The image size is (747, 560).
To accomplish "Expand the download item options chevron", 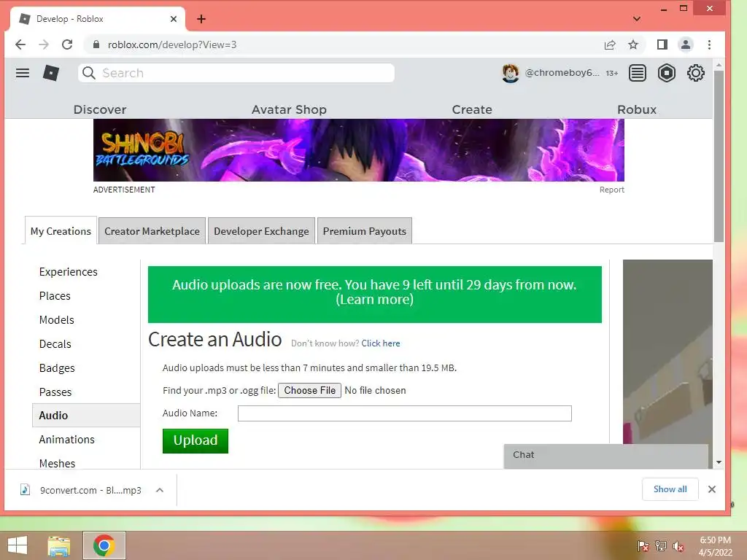I will [160, 490].
